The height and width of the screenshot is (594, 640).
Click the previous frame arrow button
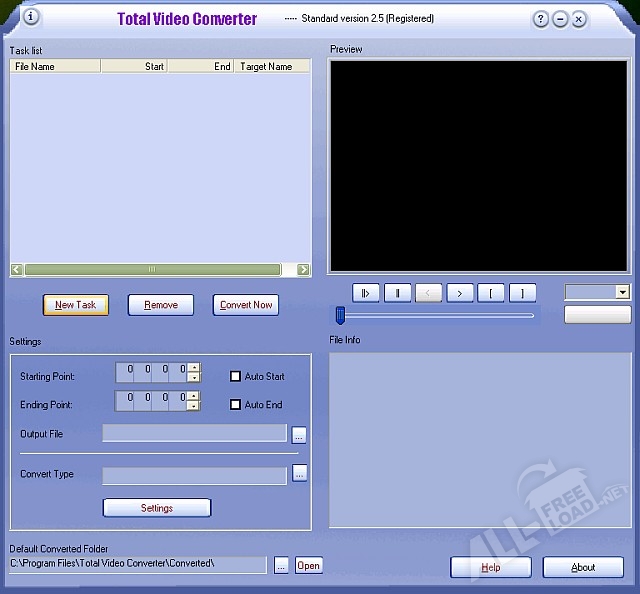point(429,293)
